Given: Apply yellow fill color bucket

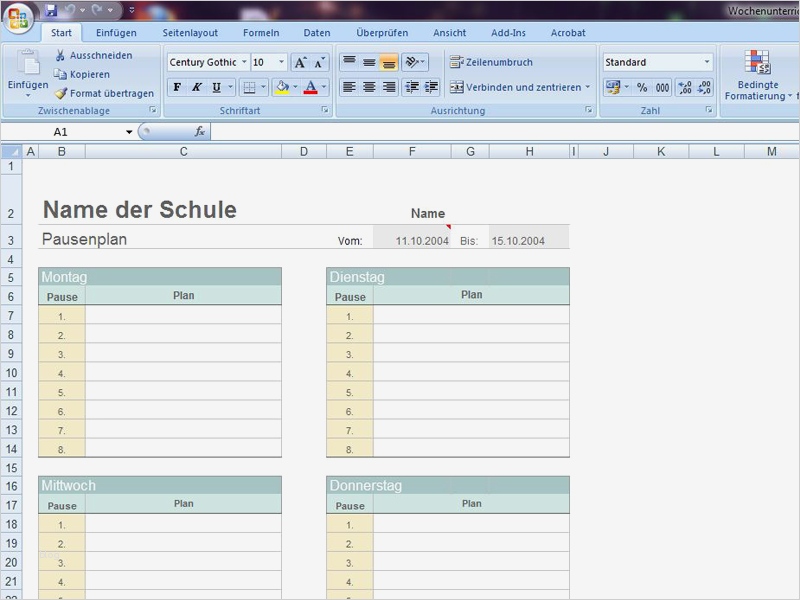Looking at the screenshot, I should click(x=282, y=87).
